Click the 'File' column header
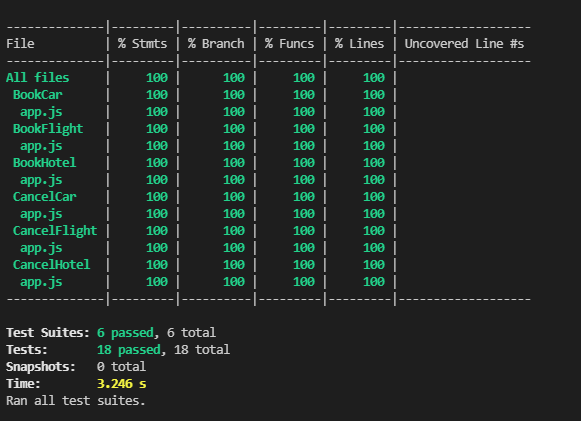Image resolution: width=581 pixels, height=421 pixels. coord(20,44)
